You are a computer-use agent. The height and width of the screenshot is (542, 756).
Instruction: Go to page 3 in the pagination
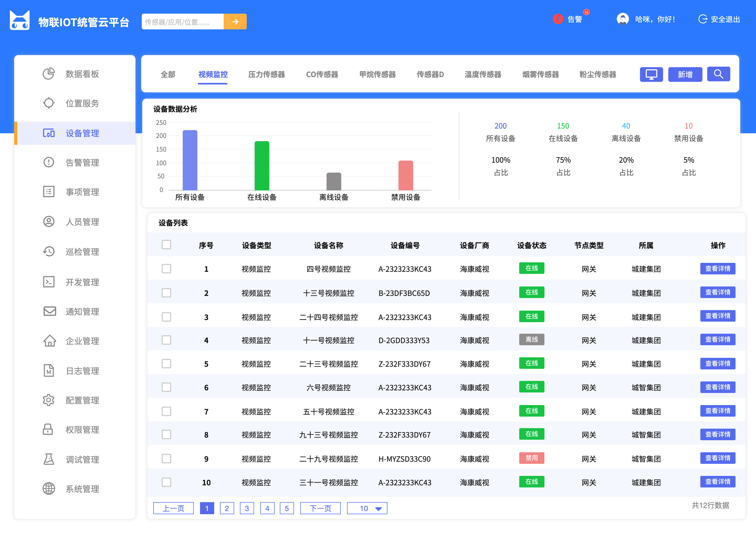pos(247,508)
